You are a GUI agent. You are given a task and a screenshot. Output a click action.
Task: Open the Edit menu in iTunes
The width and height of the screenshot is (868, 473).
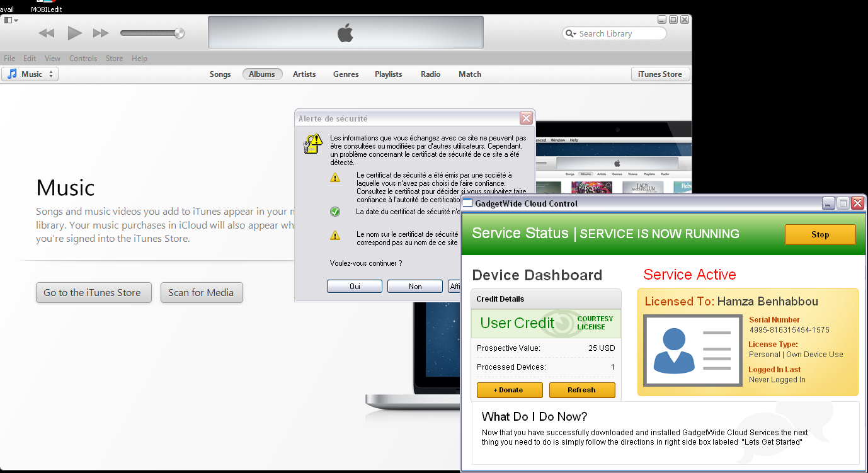pyautogui.click(x=30, y=59)
